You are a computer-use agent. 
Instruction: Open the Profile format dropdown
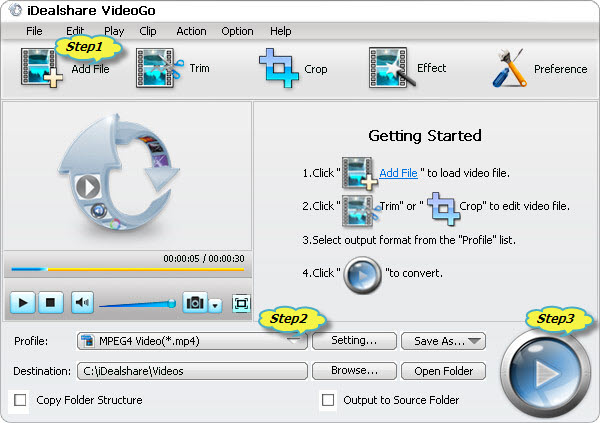(x=192, y=341)
